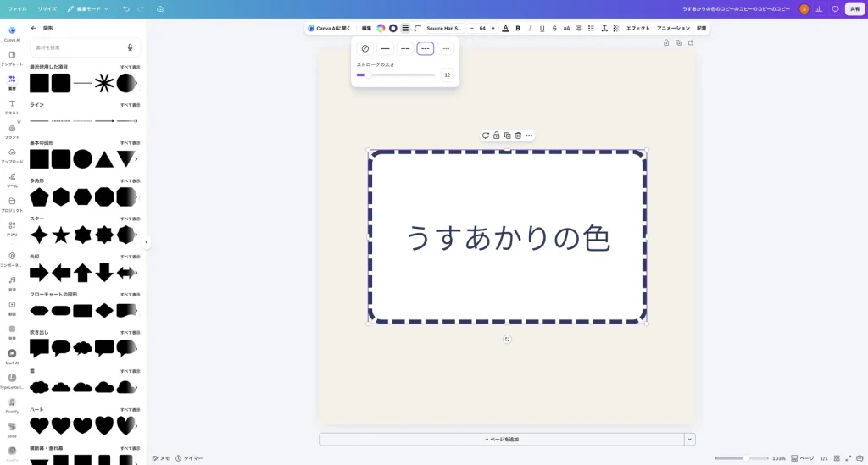The image size is (868, 465).
Task: Open the テキスト (Text) sidebar panel
Action: point(12,107)
